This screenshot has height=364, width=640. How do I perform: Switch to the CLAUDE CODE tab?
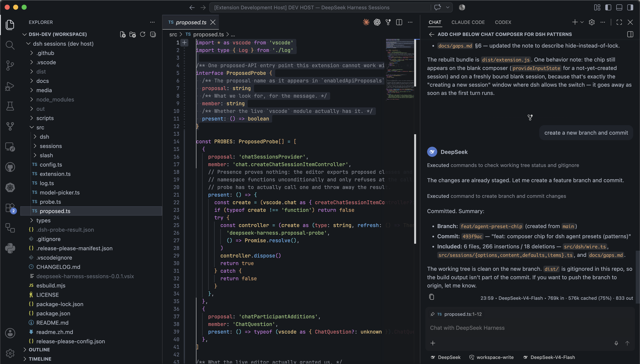point(468,22)
